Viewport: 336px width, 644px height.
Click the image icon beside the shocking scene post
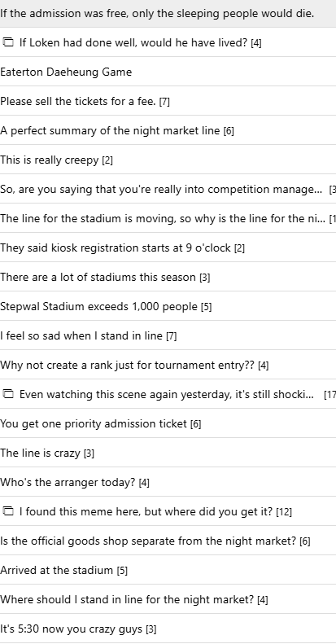[x=8, y=394]
